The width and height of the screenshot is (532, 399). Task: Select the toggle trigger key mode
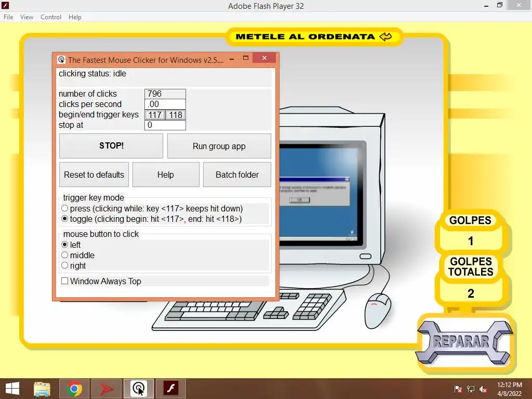65,219
